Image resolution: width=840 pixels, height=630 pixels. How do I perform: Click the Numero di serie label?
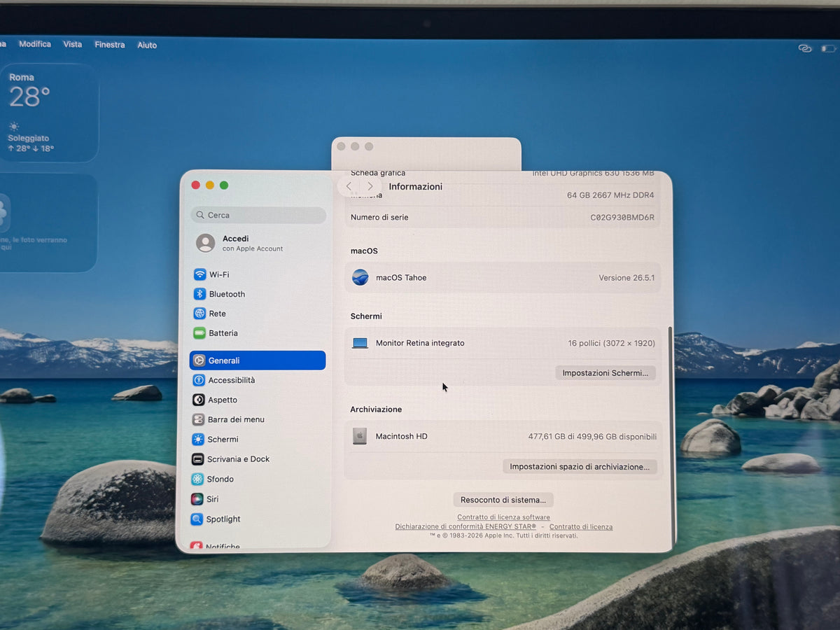pos(379,217)
